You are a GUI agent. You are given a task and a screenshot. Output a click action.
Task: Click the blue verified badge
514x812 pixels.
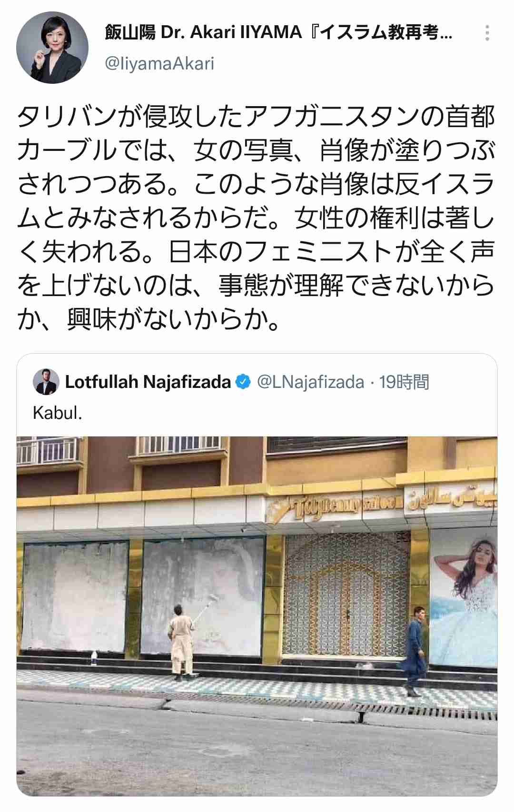point(243,382)
